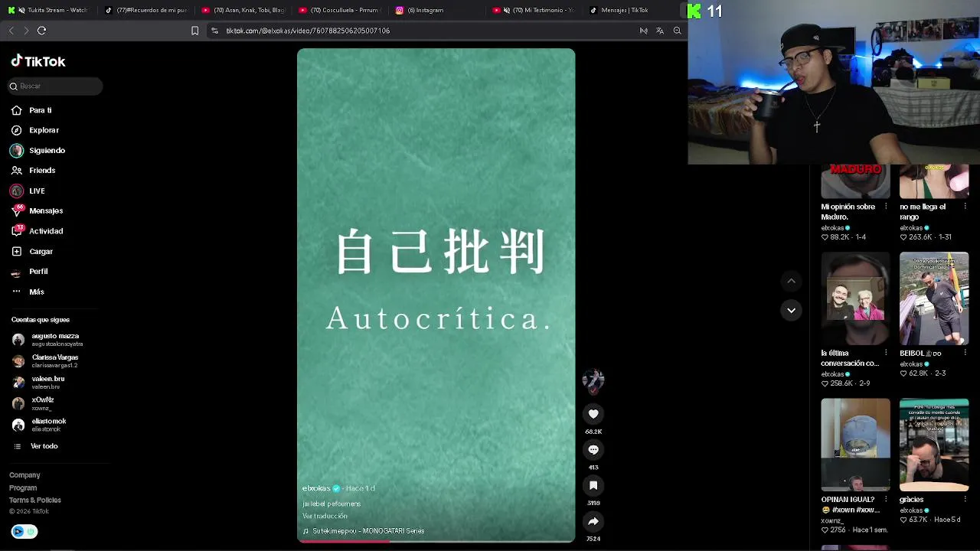The width and height of the screenshot is (980, 551).
Task: Open elxokas username on video
Action: pyautogui.click(x=316, y=488)
